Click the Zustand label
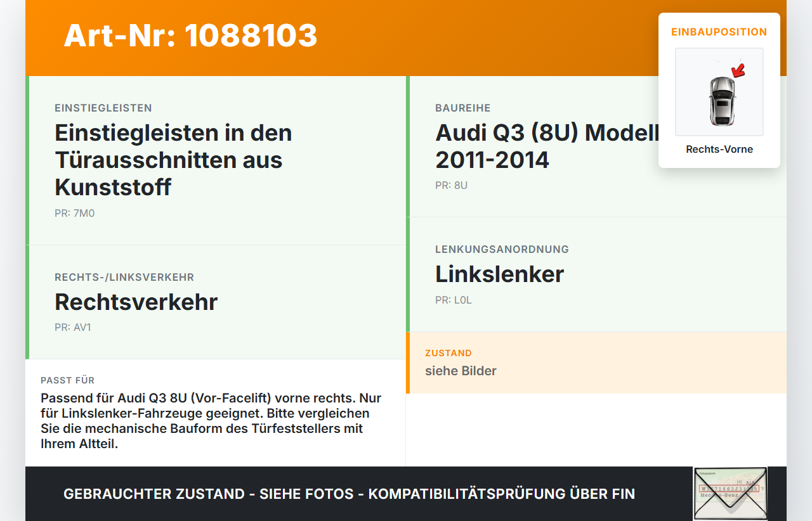The image size is (812, 521). click(x=449, y=353)
